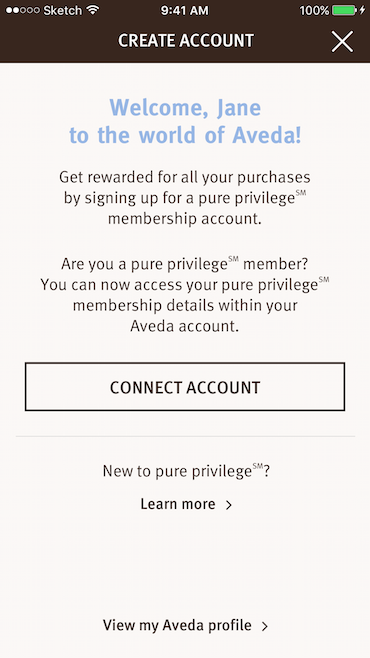The image size is (370, 658).
Task: Close the Create Account screen with X
Action: point(342,42)
